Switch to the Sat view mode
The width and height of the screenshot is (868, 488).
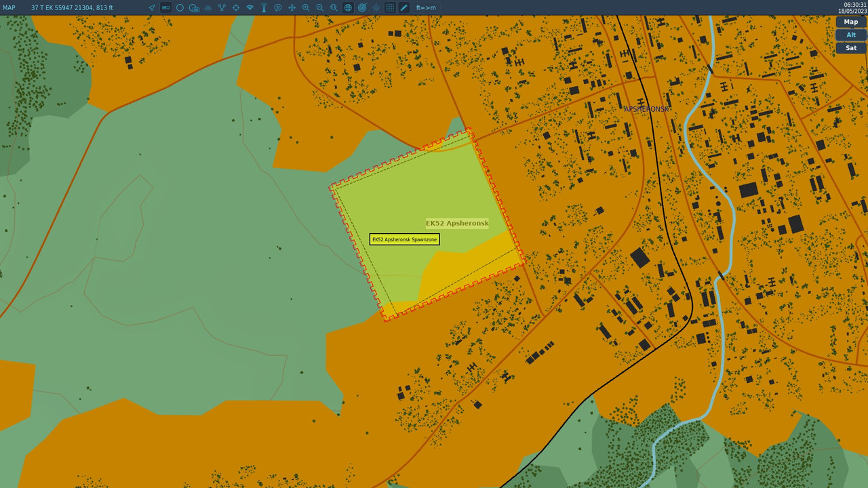click(851, 47)
